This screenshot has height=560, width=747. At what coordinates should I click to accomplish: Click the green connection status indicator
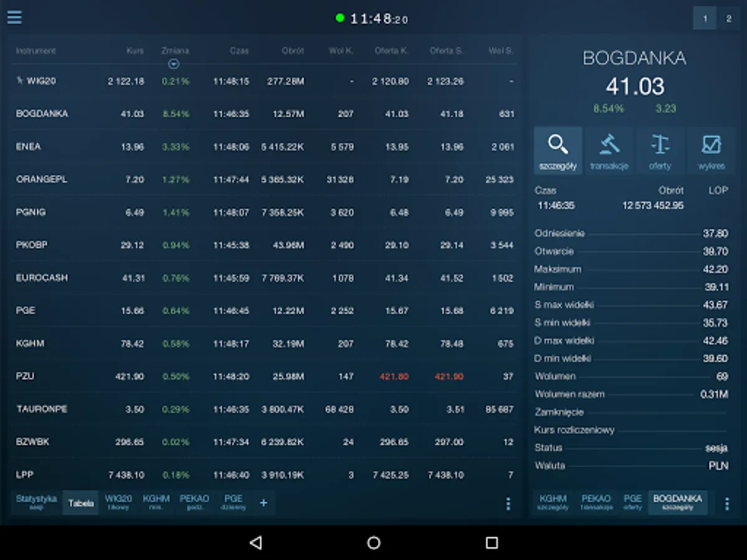[x=340, y=18]
